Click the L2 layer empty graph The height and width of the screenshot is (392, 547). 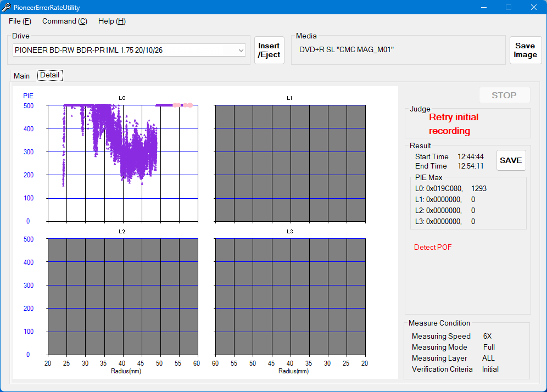pyautogui.click(x=122, y=296)
